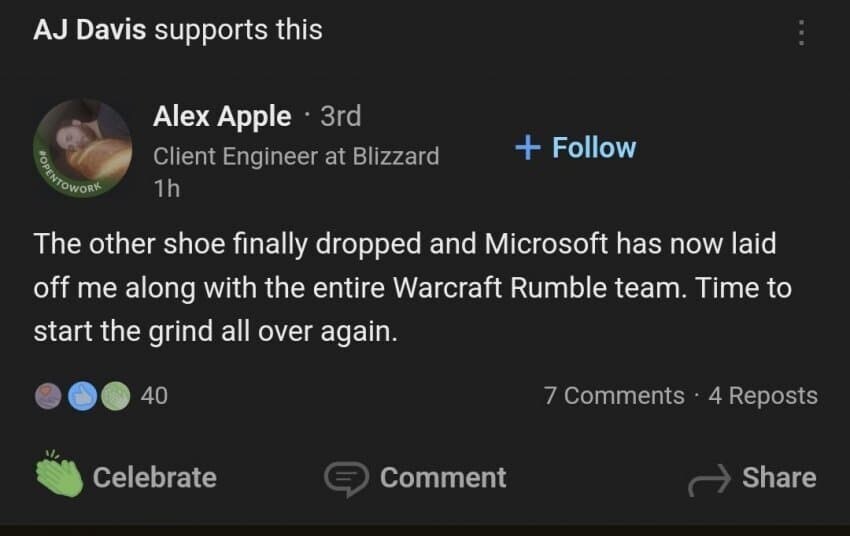Click the post text about Warcraft Rumble
The height and width of the screenshot is (536, 850).
pos(412,287)
